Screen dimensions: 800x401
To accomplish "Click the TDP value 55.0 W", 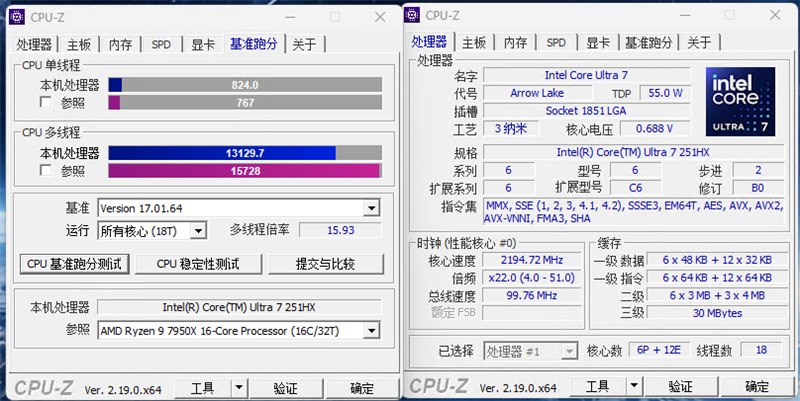I will (665, 93).
